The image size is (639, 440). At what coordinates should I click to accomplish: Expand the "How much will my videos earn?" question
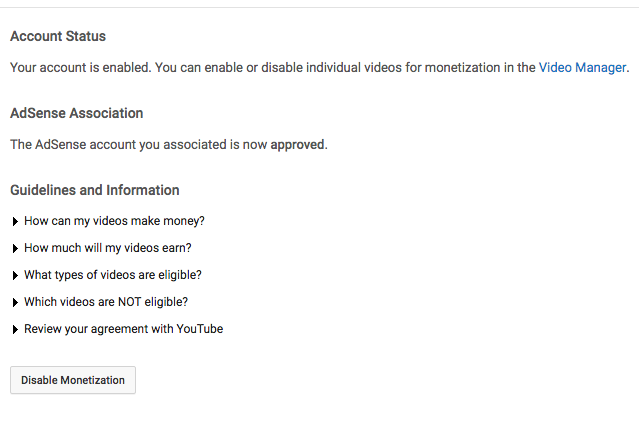coord(108,248)
